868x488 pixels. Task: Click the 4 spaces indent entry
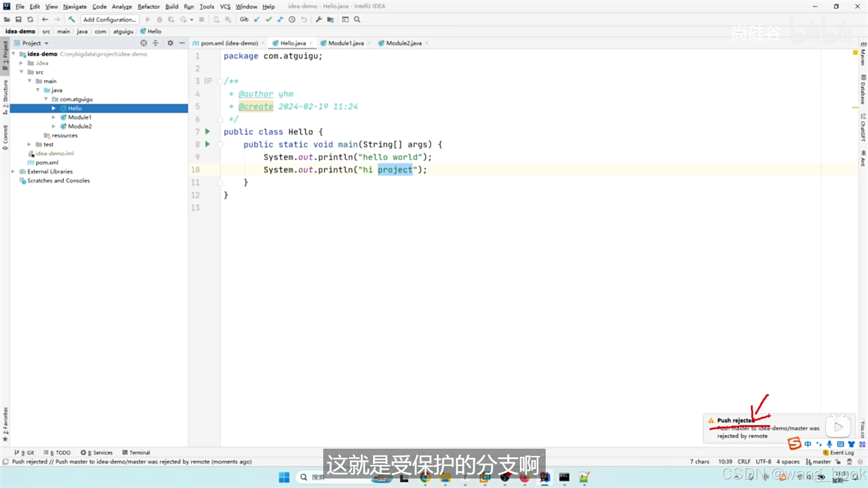788,461
